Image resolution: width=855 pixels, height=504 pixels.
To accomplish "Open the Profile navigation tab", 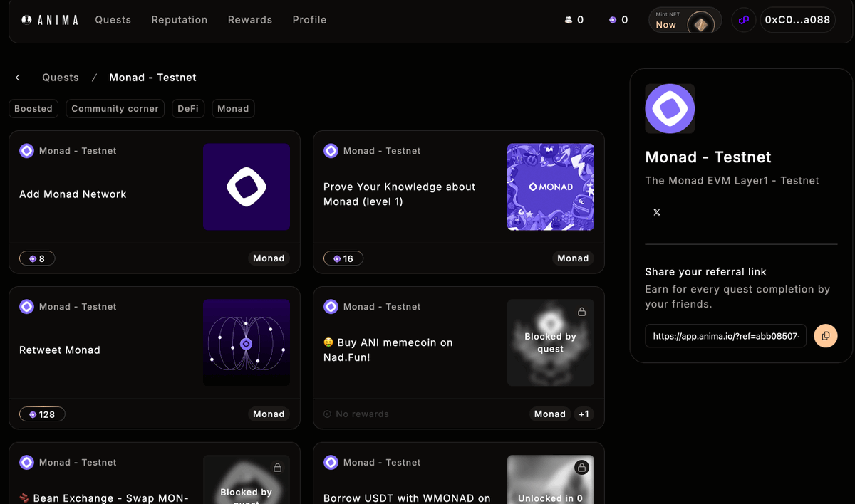I will (x=309, y=20).
